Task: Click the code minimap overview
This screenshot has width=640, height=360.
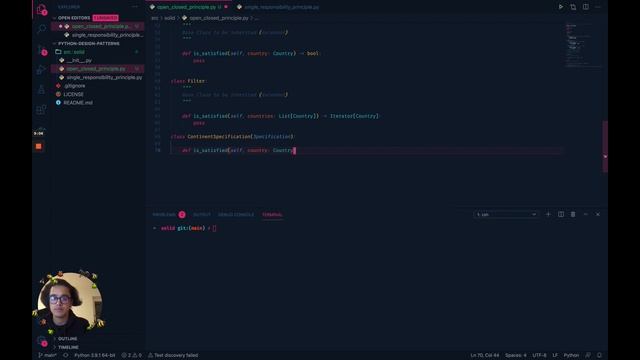Action: (x=583, y=45)
